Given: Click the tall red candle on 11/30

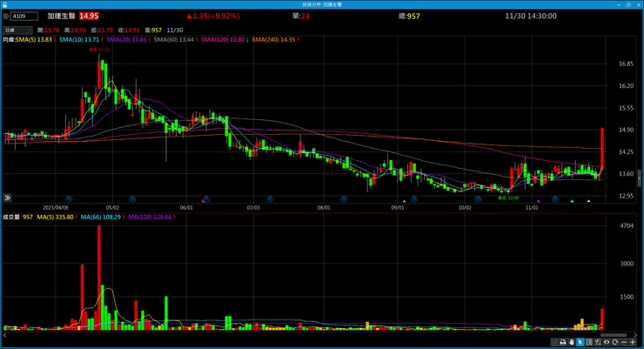Looking at the screenshot, I should [x=602, y=148].
